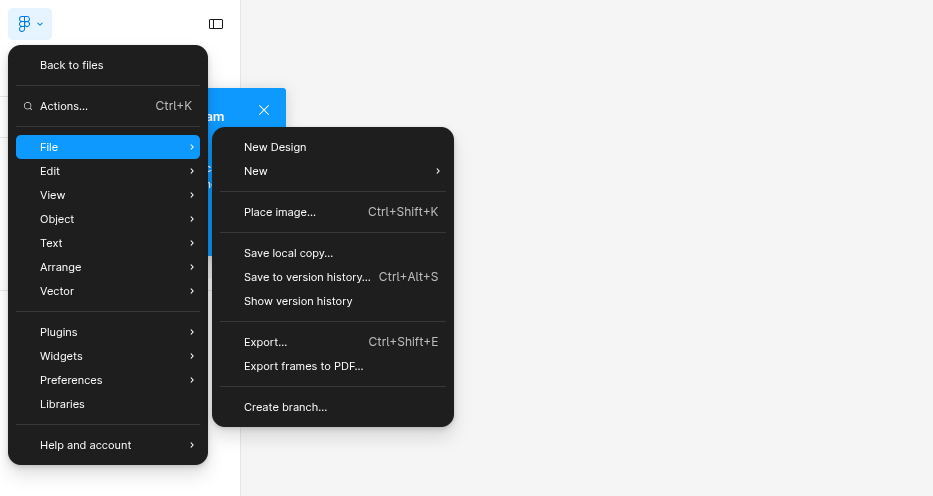This screenshot has height=496, width=933.
Task: Expand the New submenu arrow
Action: pyautogui.click(x=437, y=171)
